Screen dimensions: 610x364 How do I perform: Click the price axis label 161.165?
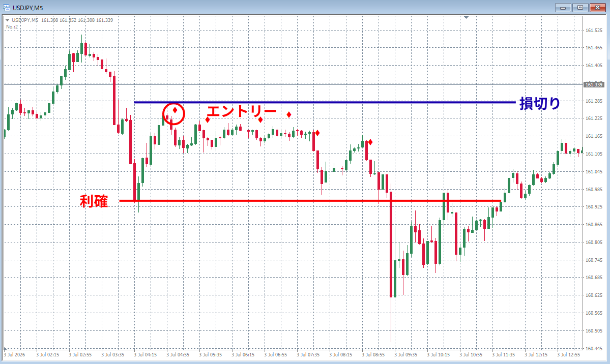click(594, 136)
